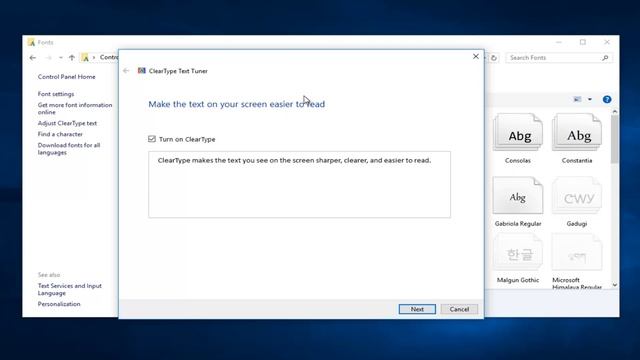640x360 pixels.
Task: Click the up arrow in Fonts window
Action: 72,58
